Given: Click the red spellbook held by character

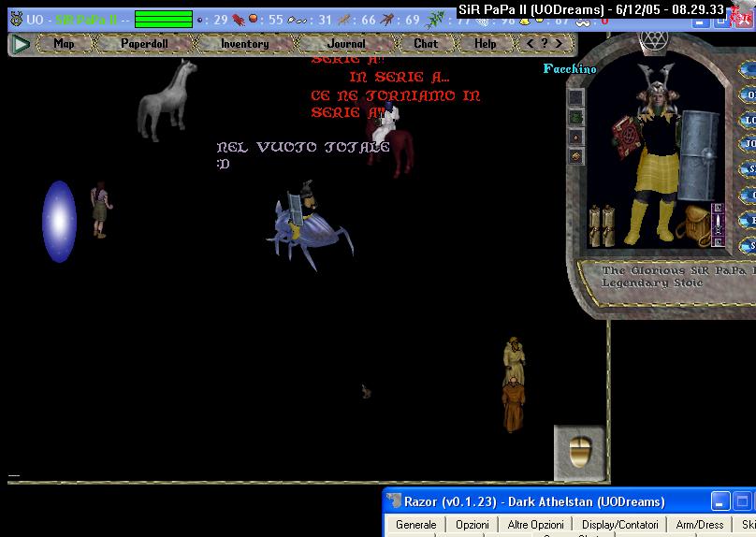Looking at the screenshot, I should click(626, 137).
